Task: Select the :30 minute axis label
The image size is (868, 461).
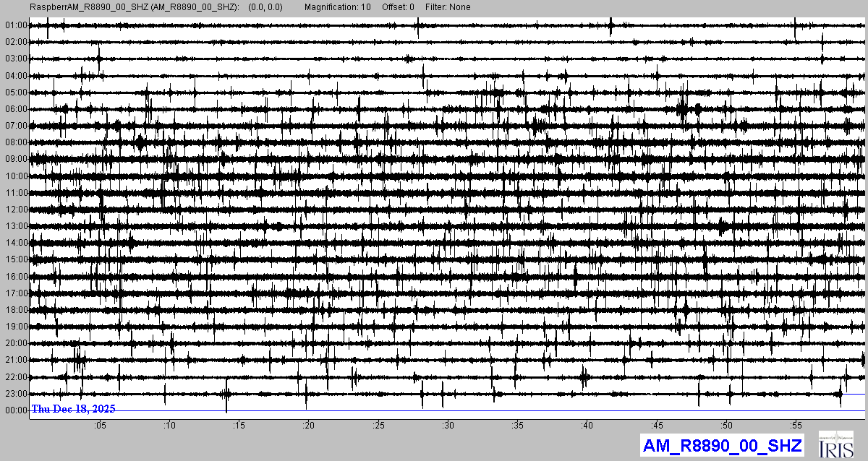Action: point(448,425)
